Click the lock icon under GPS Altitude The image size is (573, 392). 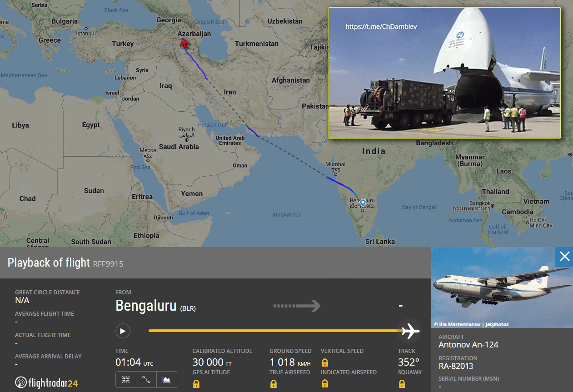tap(196, 384)
